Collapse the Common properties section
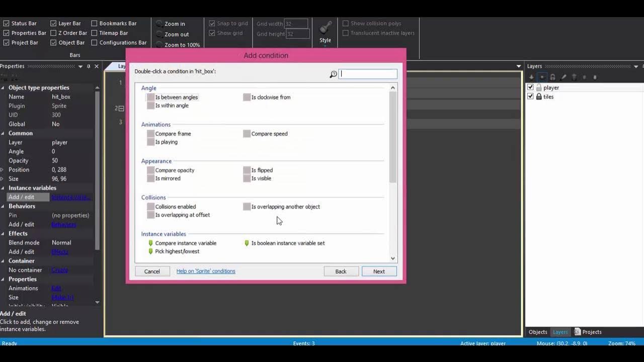The height and width of the screenshot is (362, 644). point(3,133)
